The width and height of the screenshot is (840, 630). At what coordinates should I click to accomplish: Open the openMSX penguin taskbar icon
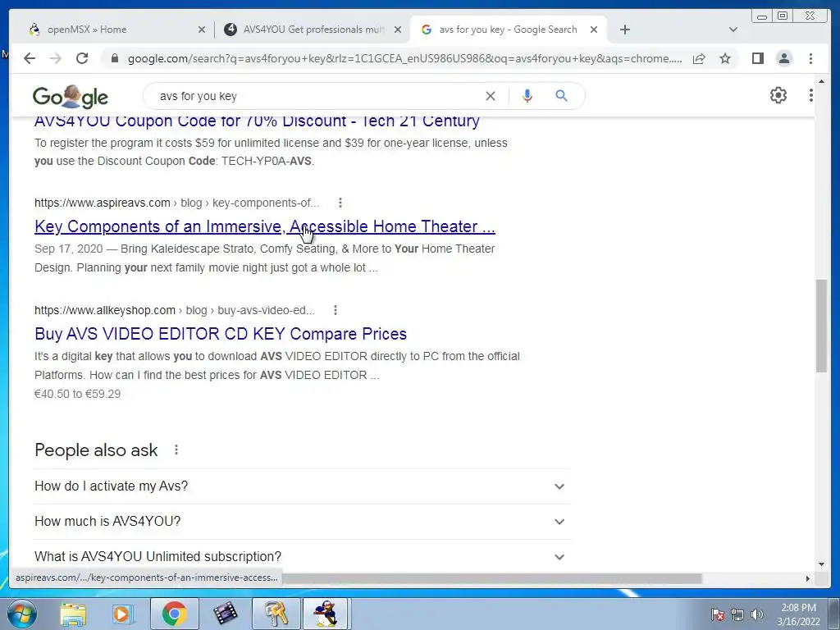pyautogui.click(x=326, y=614)
